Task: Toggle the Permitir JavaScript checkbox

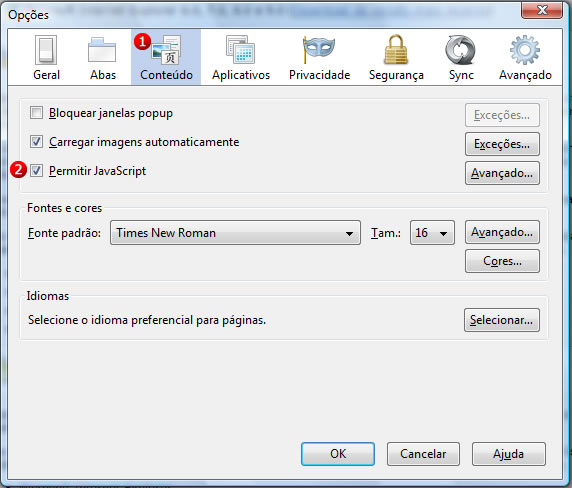Action: pyautogui.click(x=36, y=170)
